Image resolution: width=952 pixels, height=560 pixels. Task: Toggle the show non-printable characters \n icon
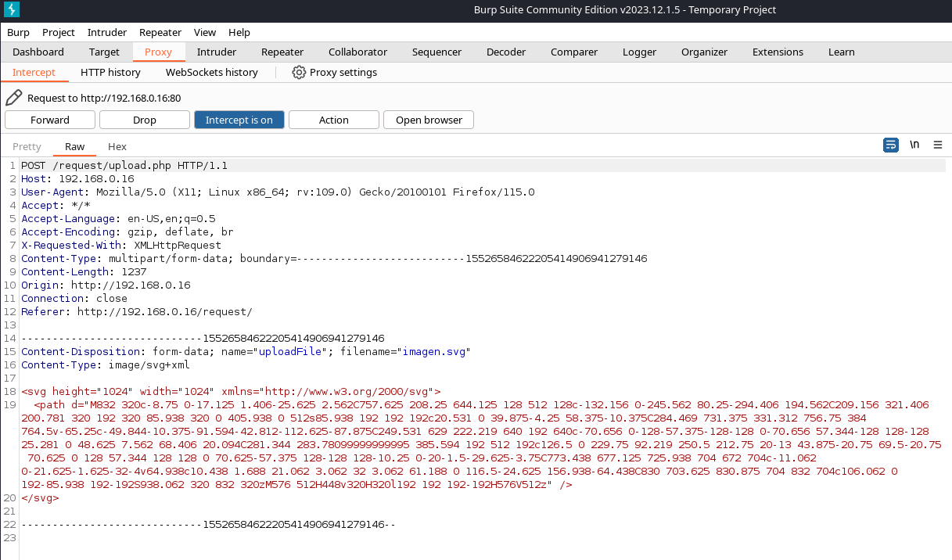(x=914, y=145)
